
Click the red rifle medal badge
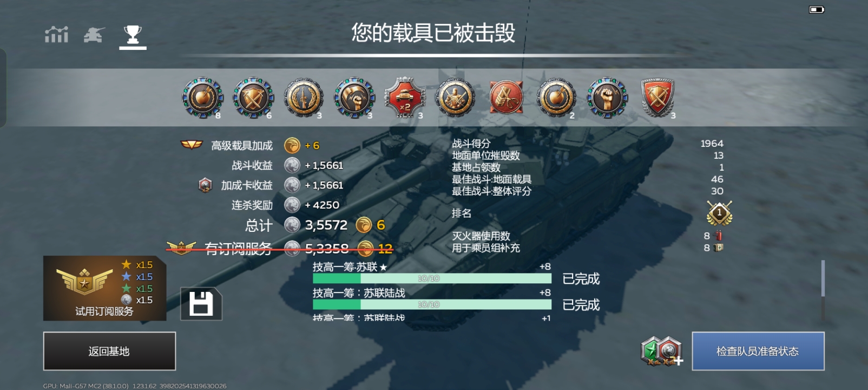tap(507, 97)
